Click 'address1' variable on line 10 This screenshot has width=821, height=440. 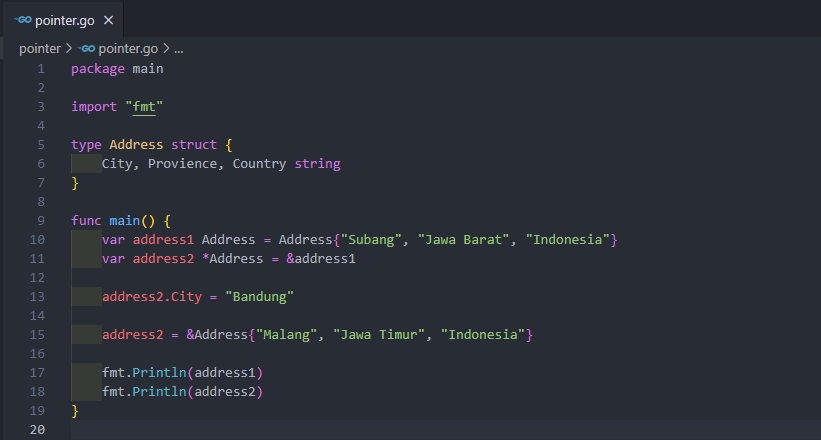tap(163, 239)
